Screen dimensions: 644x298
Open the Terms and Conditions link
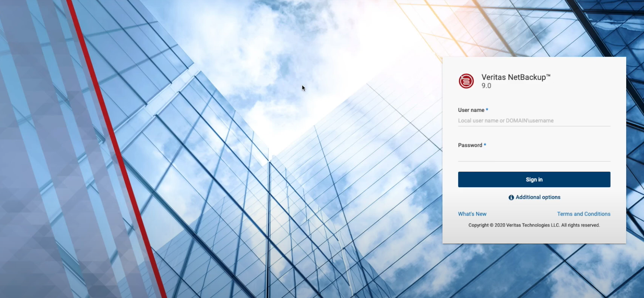(x=583, y=214)
